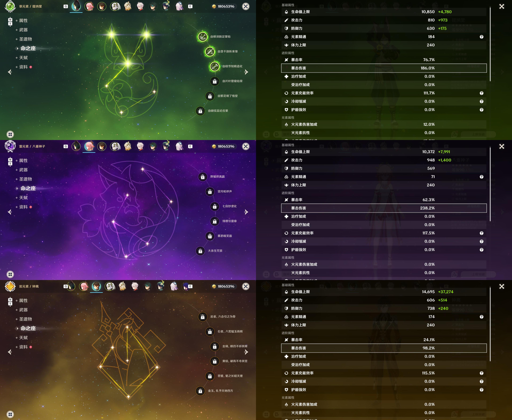Image resolution: width=512 pixels, height=420 pixels.
Task: Click the 暴击率 76.7% stat row
Action: click(384, 60)
